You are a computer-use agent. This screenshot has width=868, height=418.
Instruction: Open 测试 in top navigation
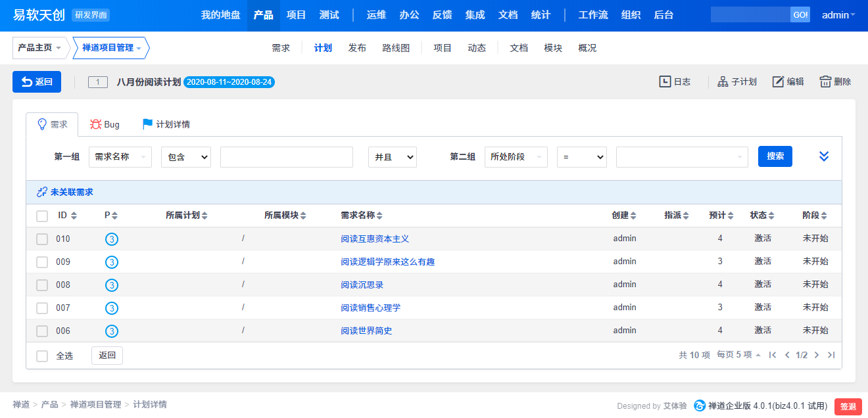coord(329,15)
